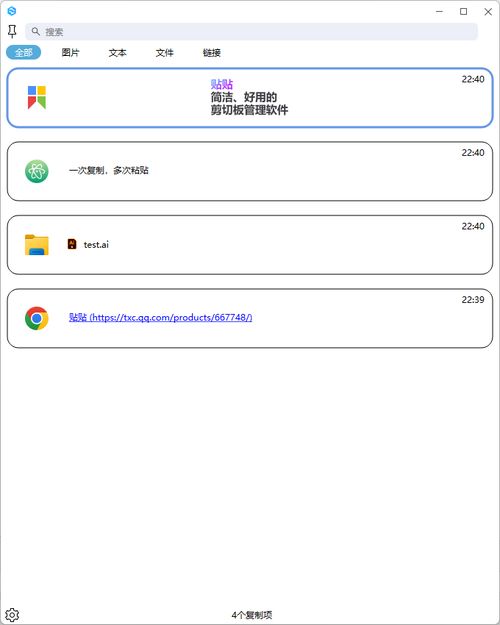Toggle the pin window icon
500x625 pixels.
(x=12, y=31)
